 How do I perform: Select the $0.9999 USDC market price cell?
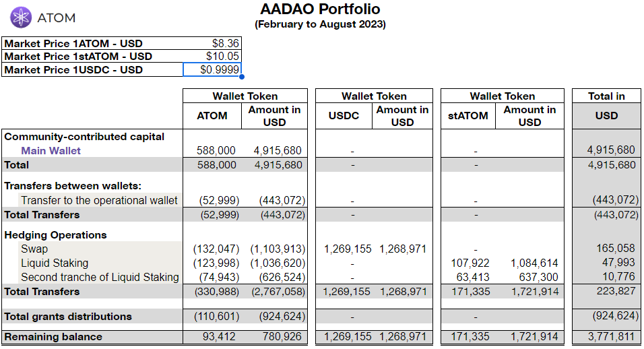pyautogui.click(x=212, y=69)
